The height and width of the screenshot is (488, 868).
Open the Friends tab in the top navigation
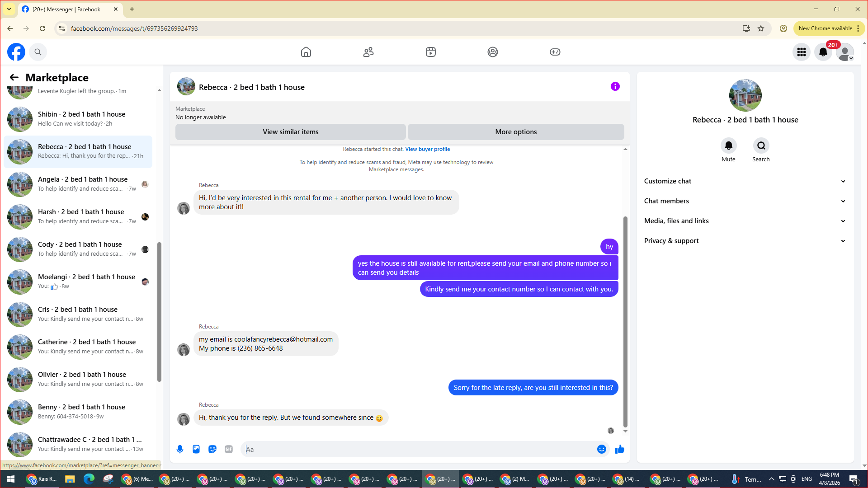pyautogui.click(x=368, y=52)
